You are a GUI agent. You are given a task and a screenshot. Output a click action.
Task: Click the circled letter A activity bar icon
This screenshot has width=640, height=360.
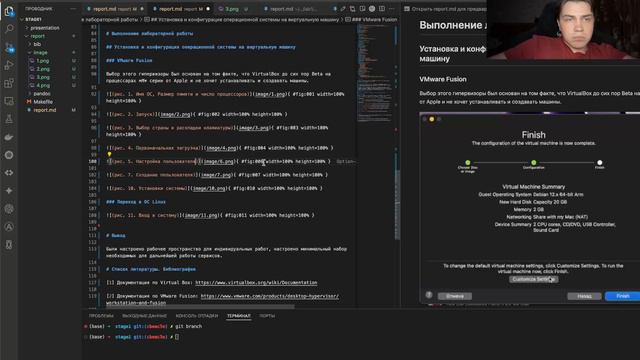tap(9, 227)
